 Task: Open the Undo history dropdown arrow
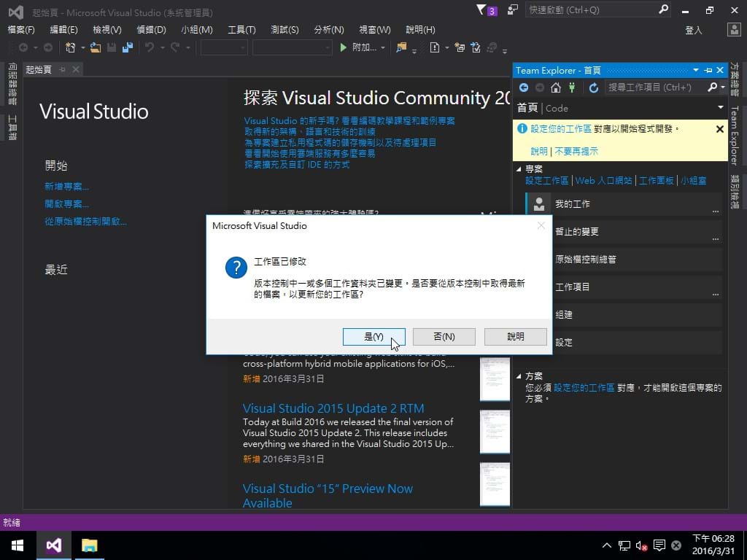[162, 48]
